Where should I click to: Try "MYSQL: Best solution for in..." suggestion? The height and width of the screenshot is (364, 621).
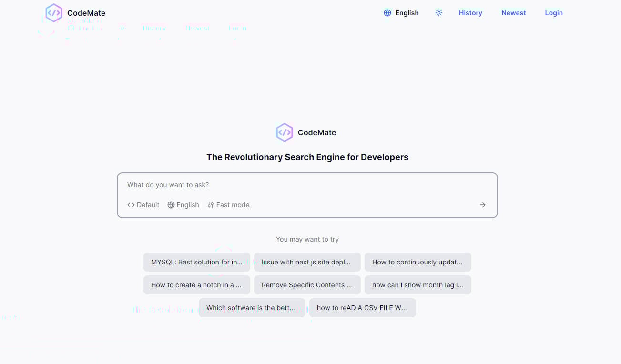coord(196,262)
